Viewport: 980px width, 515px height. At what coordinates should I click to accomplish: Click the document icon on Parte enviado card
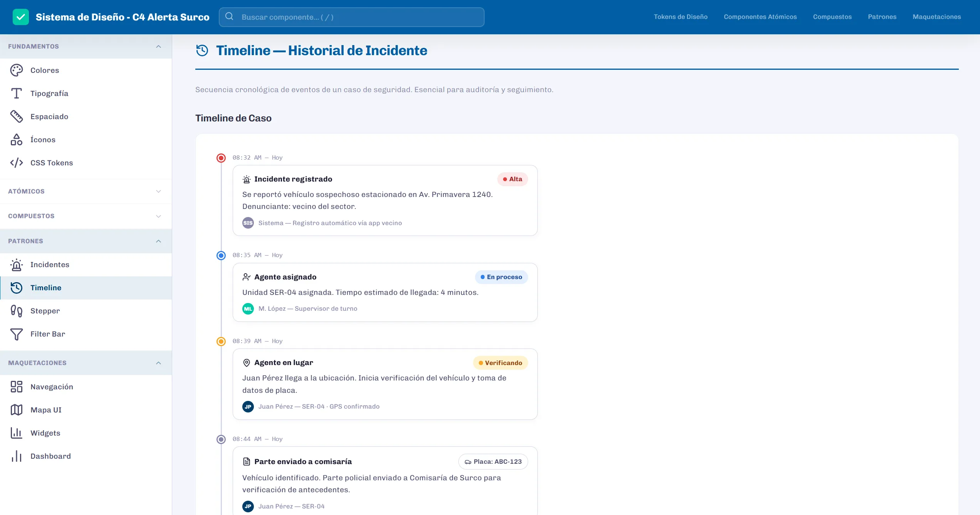point(247,462)
